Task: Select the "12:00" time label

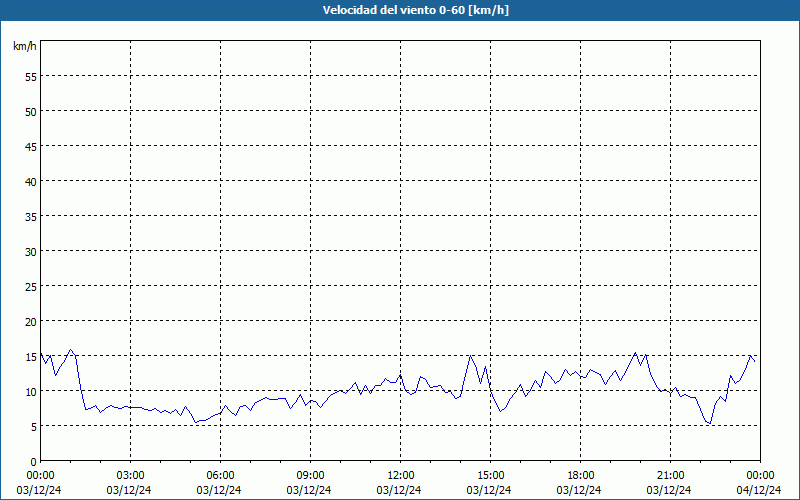Action: 401,476
